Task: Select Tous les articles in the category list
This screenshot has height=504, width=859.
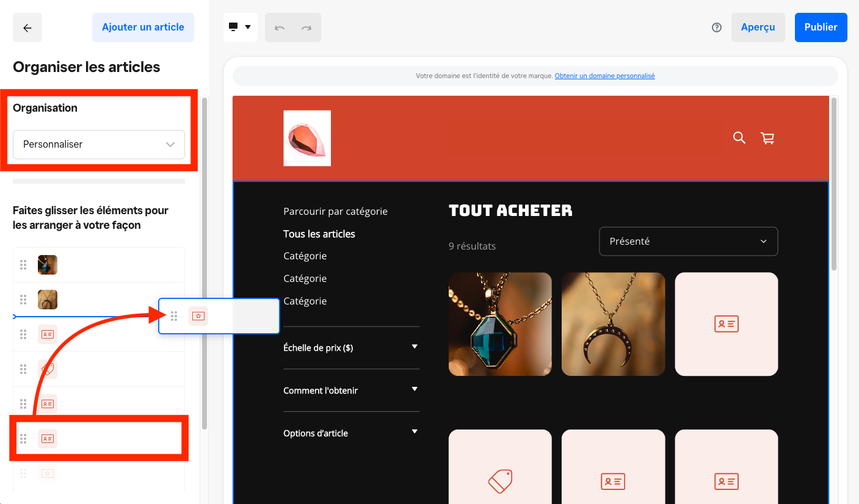Action: coord(319,234)
